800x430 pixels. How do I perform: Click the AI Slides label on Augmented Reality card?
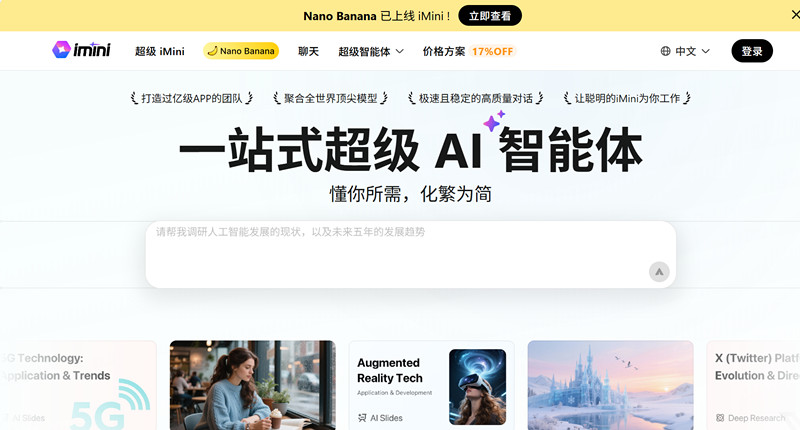(x=386, y=418)
